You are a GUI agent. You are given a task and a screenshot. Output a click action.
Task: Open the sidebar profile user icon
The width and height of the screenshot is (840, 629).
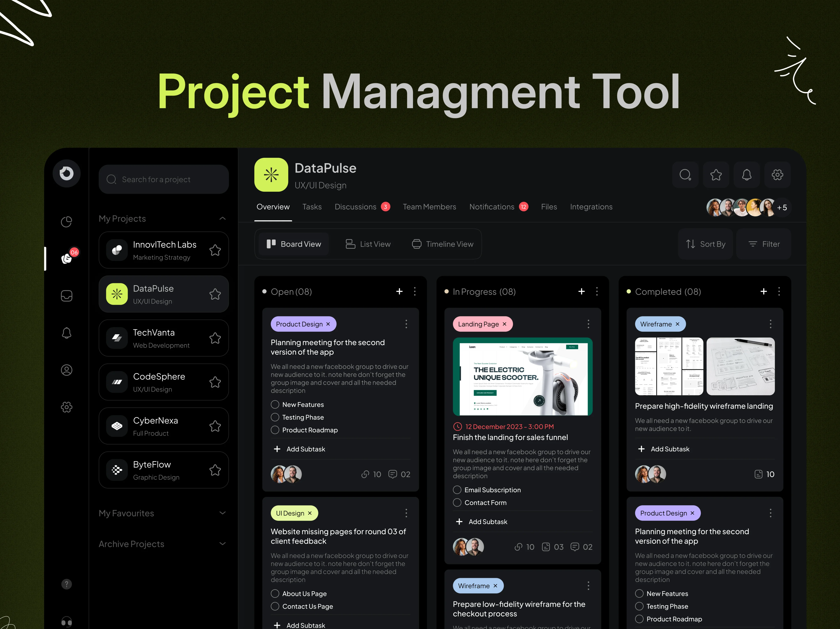[x=66, y=370]
